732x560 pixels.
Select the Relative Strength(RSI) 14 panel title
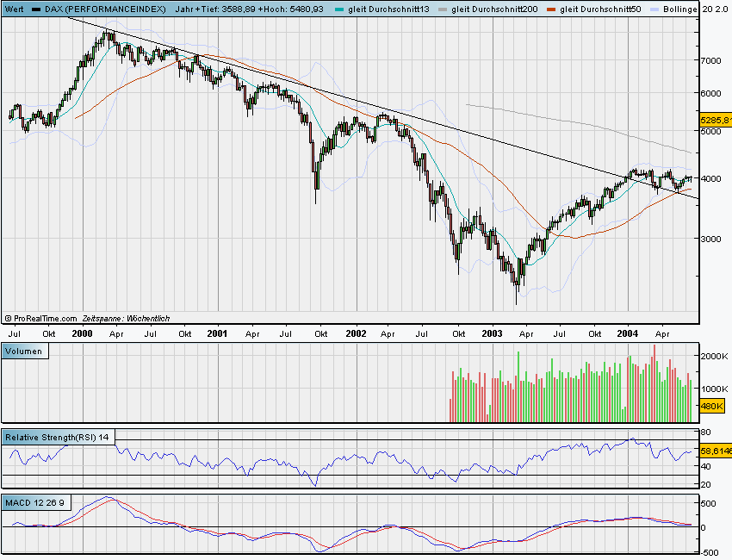tap(58, 437)
